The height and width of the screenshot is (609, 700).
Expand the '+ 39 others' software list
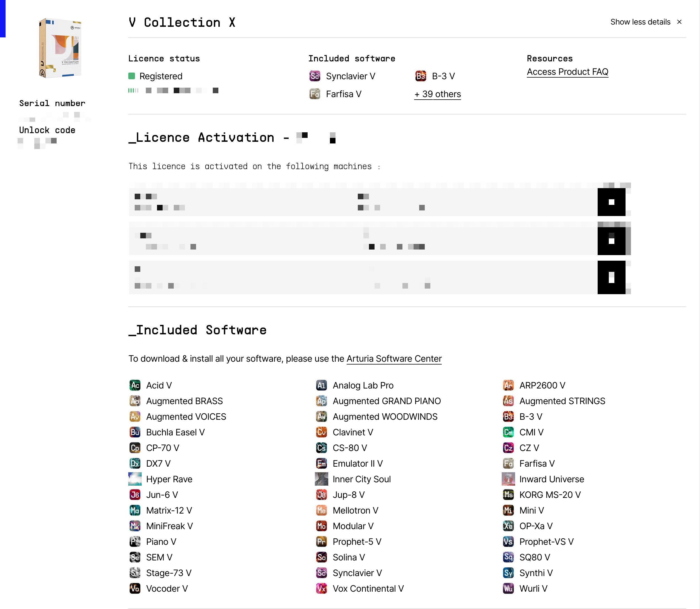click(438, 94)
